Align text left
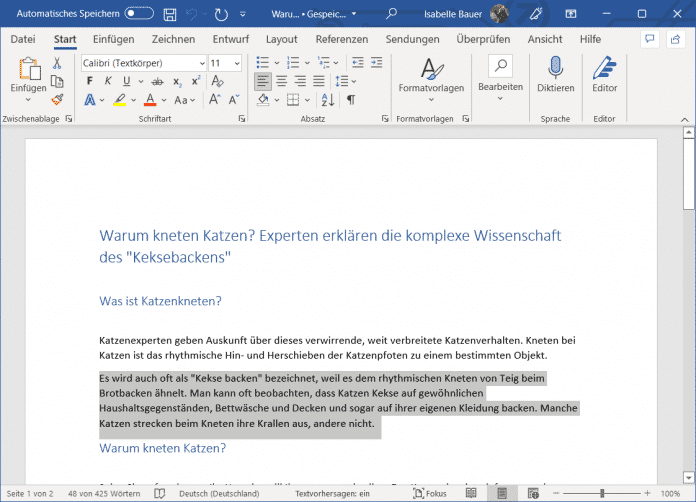Image resolution: width=696 pixels, height=502 pixels. click(263, 81)
